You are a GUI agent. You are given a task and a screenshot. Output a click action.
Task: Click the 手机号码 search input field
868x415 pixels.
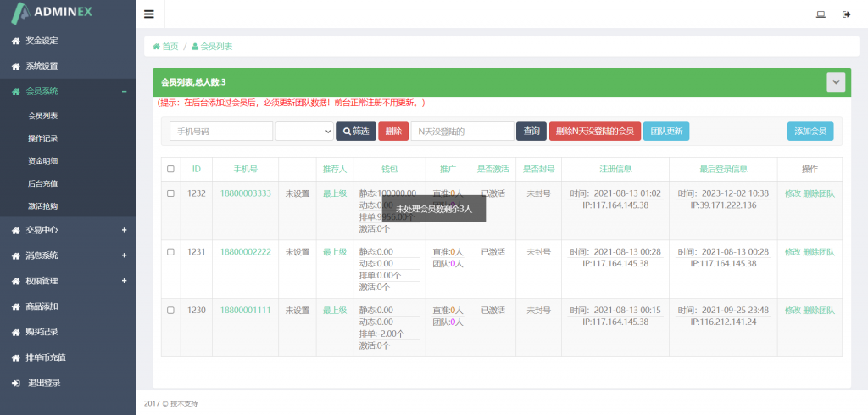click(x=221, y=131)
